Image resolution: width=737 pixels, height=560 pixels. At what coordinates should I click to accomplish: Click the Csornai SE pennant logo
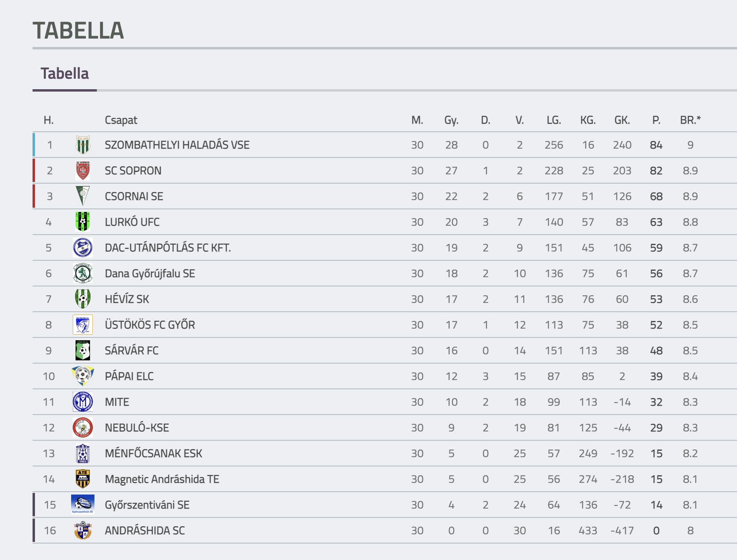pos(83,196)
